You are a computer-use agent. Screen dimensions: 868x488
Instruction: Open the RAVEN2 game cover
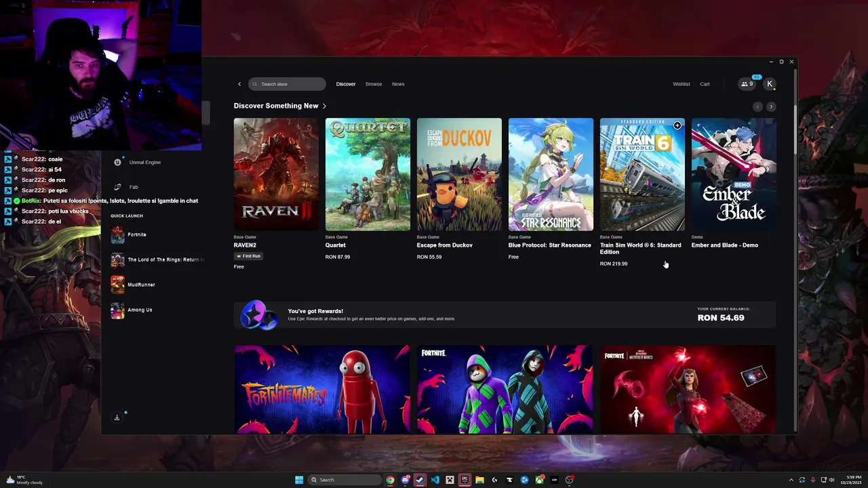coord(276,174)
